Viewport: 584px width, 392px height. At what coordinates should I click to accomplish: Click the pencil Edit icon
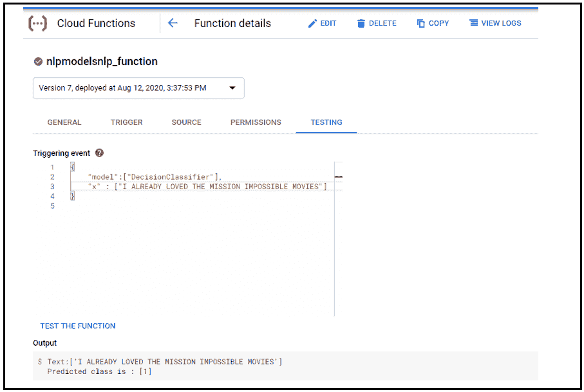coord(313,23)
